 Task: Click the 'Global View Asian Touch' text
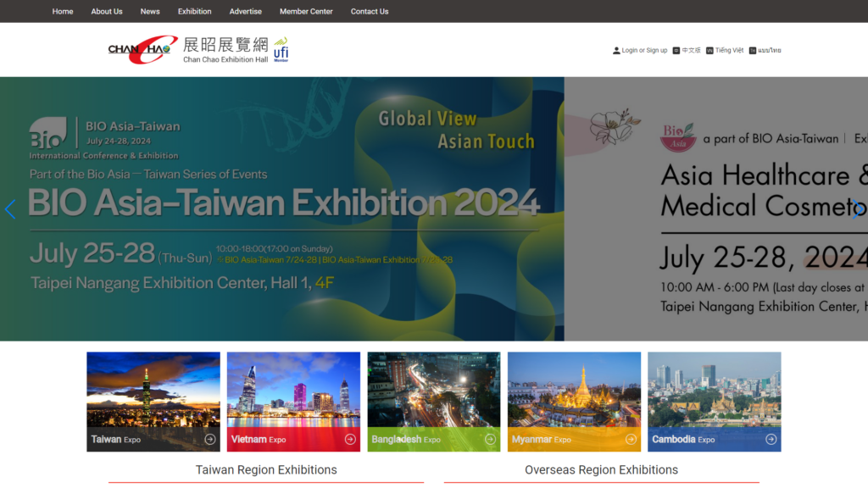click(457, 130)
